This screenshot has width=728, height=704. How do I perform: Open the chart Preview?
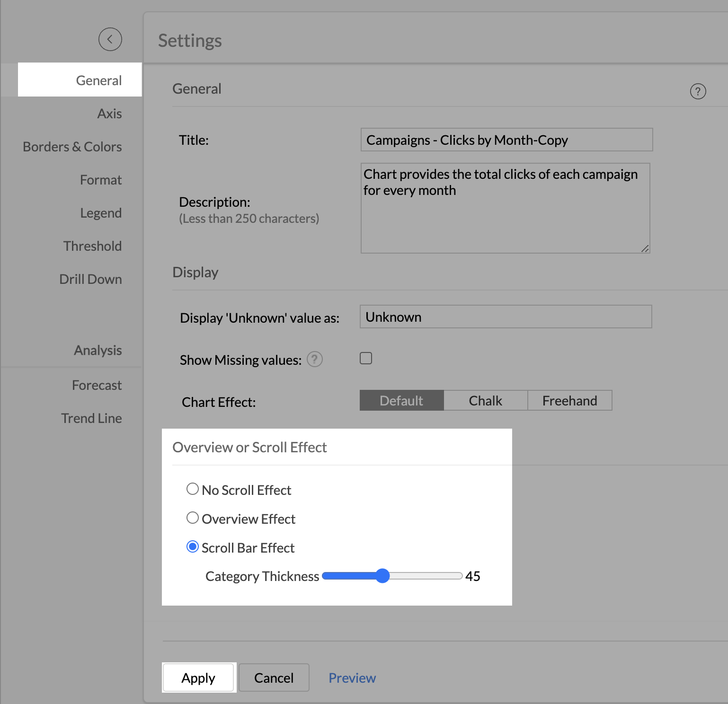point(352,678)
